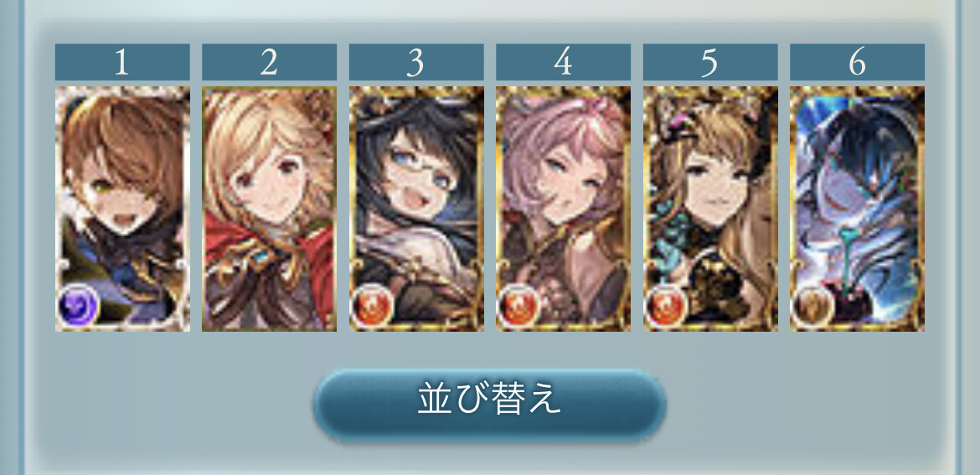This screenshot has width=980, height=475.
Task: Select the cat-eared blonde character in slot 5
Action: (x=710, y=209)
